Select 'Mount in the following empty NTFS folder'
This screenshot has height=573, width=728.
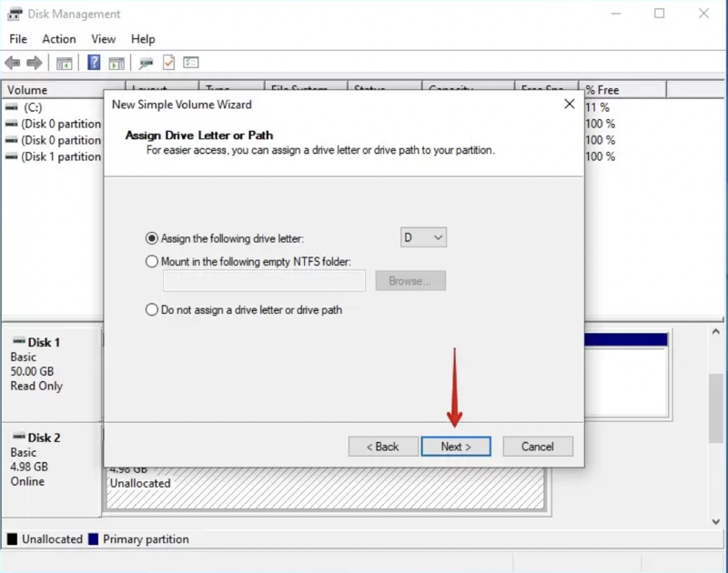point(152,261)
